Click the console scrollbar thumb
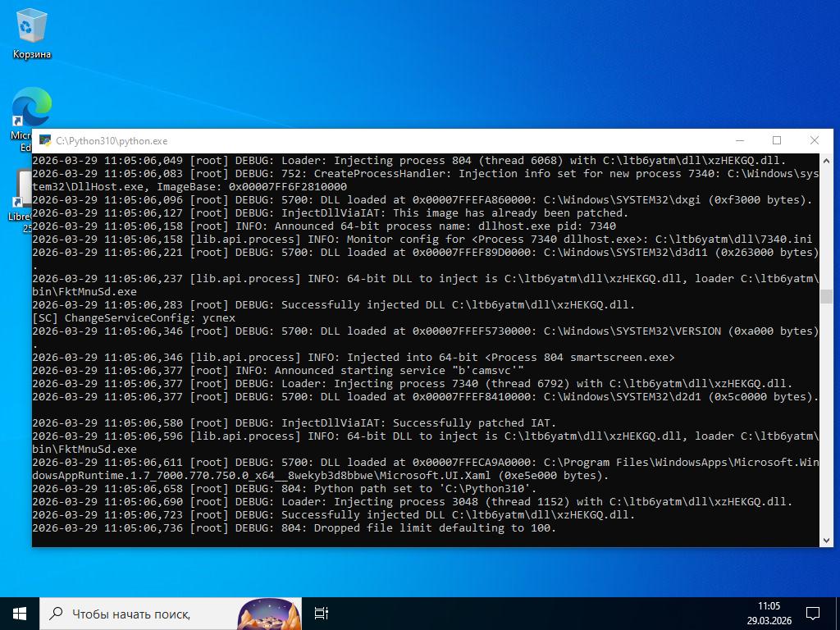The width and height of the screenshot is (840, 630). [x=826, y=297]
